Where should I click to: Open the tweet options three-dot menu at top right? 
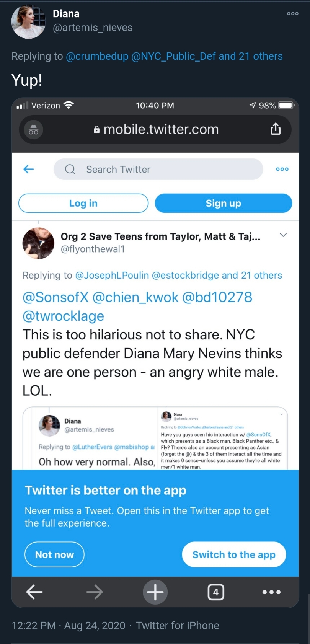pyautogui.click(x=293, y=13)
